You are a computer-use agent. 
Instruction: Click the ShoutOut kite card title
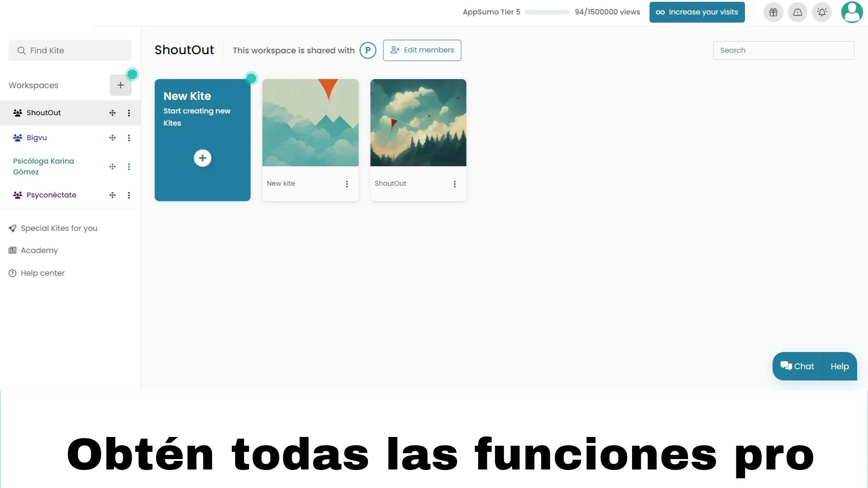(390, 183)
